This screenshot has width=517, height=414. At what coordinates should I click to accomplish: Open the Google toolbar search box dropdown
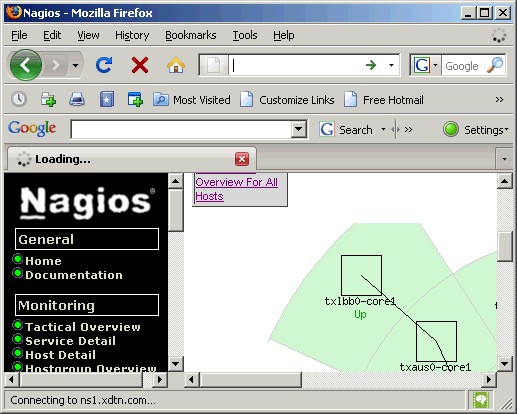click(x=299, y=129)
